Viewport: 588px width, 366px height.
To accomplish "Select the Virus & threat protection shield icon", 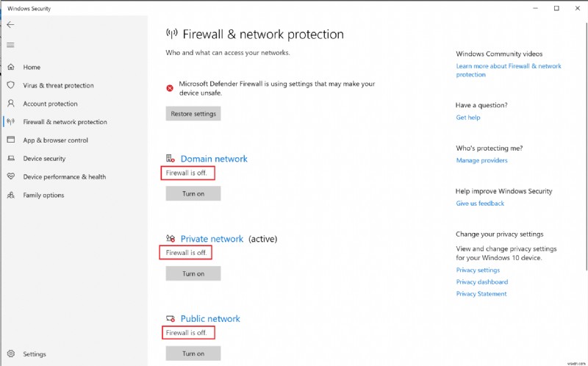I will 10,85.
